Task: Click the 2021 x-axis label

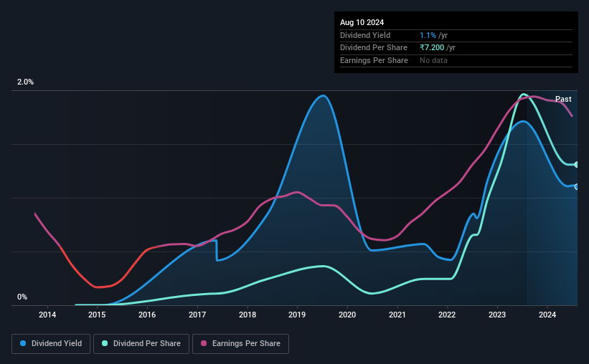Action: click(397, 315)
